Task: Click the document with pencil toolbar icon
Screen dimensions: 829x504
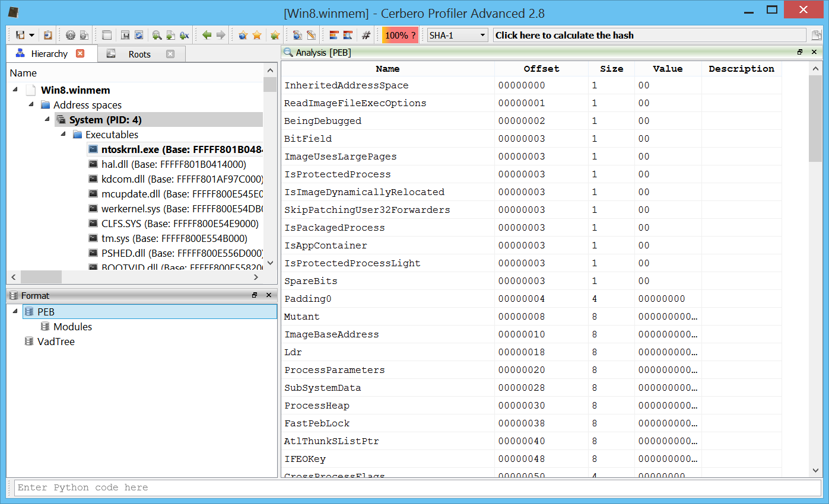Action: pos(311,35)
